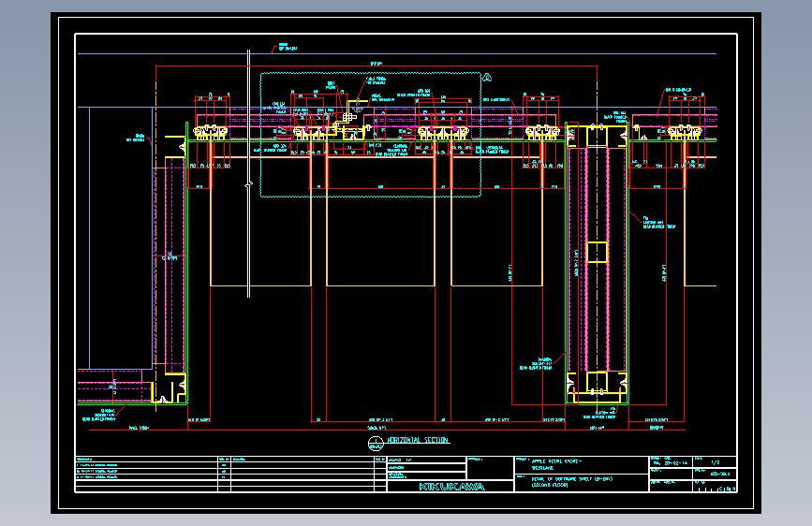Screen dimensions: 812x526
Task: Click the KIKUKAWA company name in title block
Action: point(451,487)
